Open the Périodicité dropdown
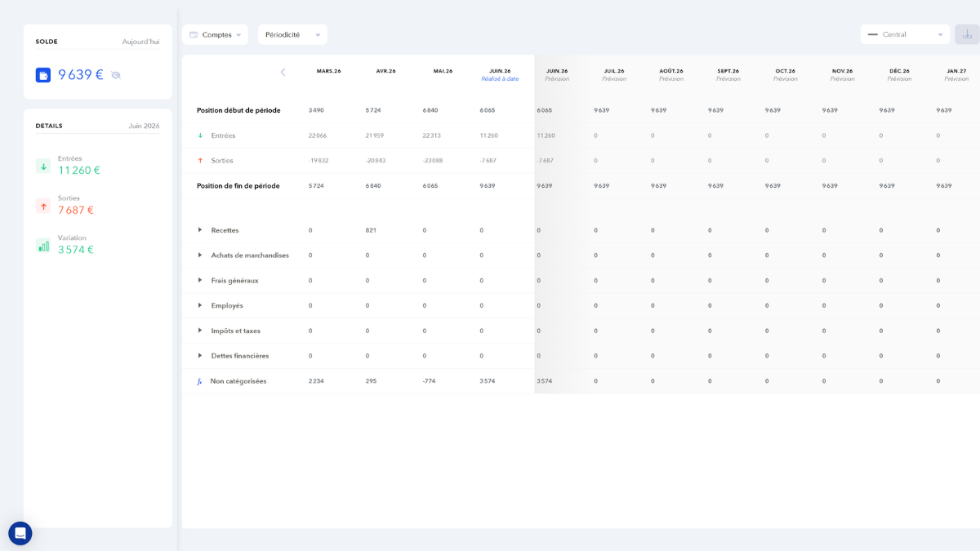This screenshot has height=551, width=980. click(x=292, y=34)
